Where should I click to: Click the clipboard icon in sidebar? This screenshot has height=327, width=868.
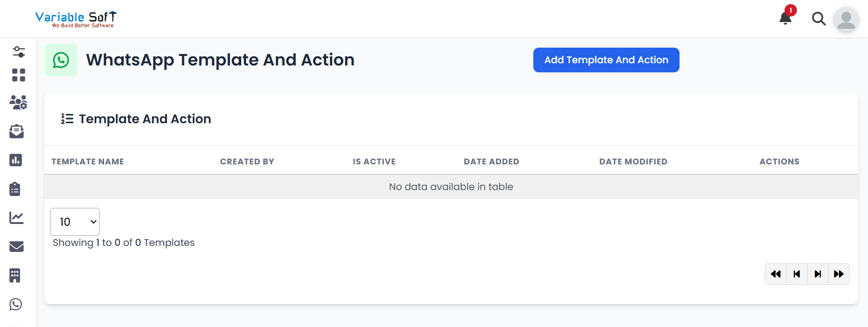coord(15,189)
